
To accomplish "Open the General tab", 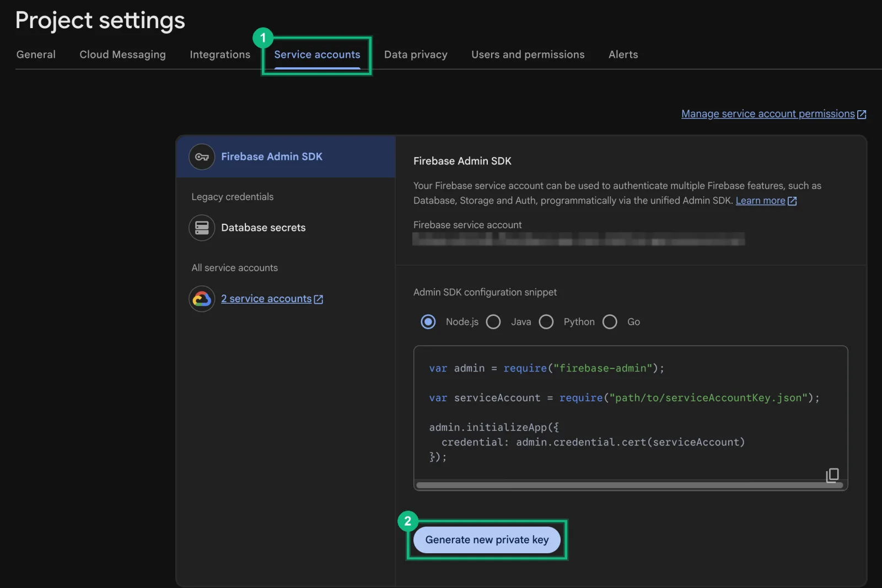I will pyautogui.click(x=36, y=55).
